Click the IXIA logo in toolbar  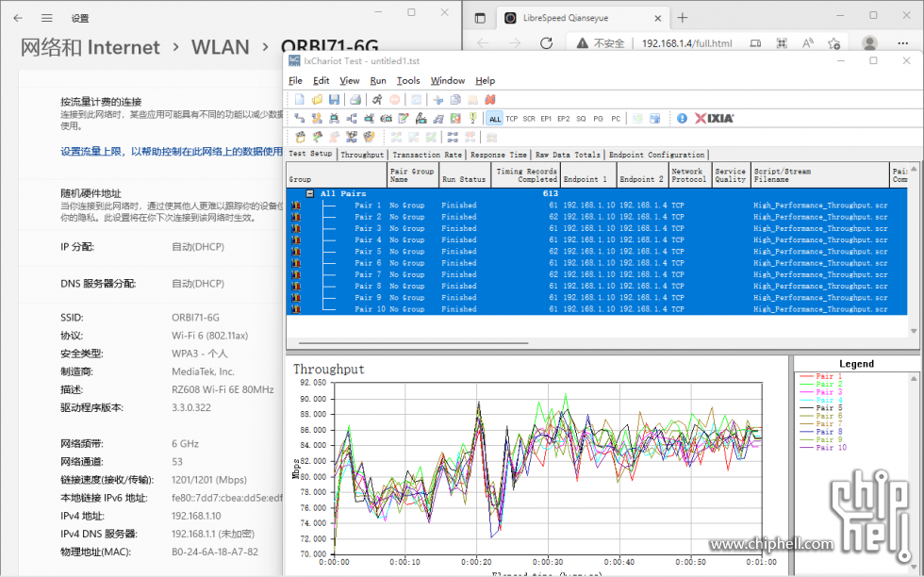(715, 119)
